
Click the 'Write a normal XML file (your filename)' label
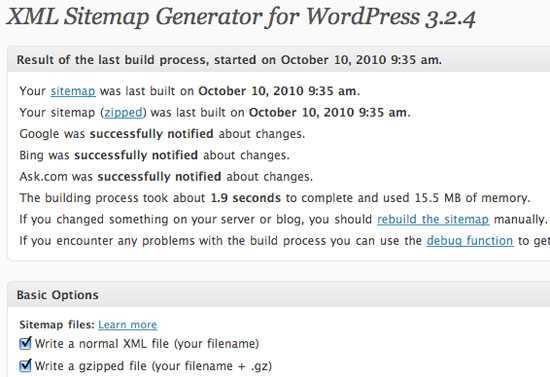(x=147, y=344)
